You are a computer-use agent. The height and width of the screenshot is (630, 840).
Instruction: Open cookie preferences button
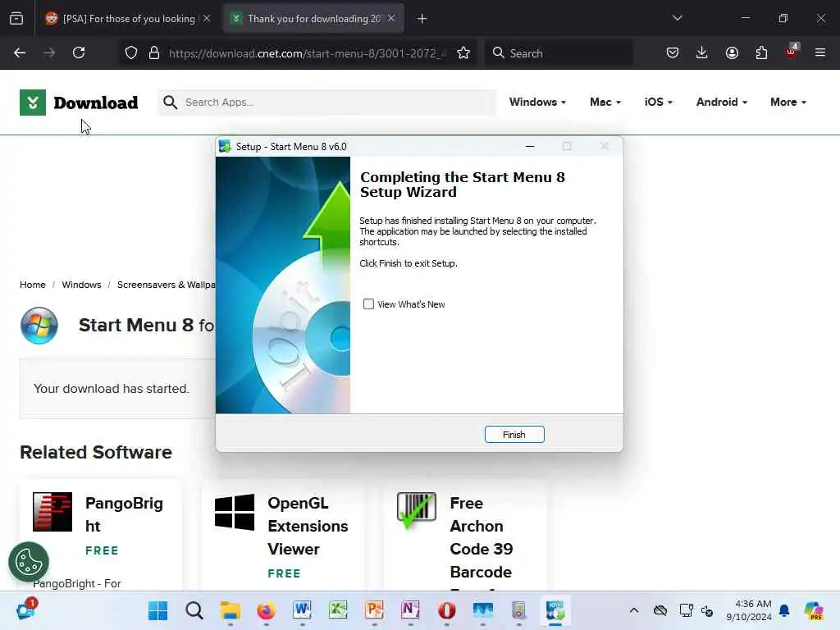tap(29, 562)
